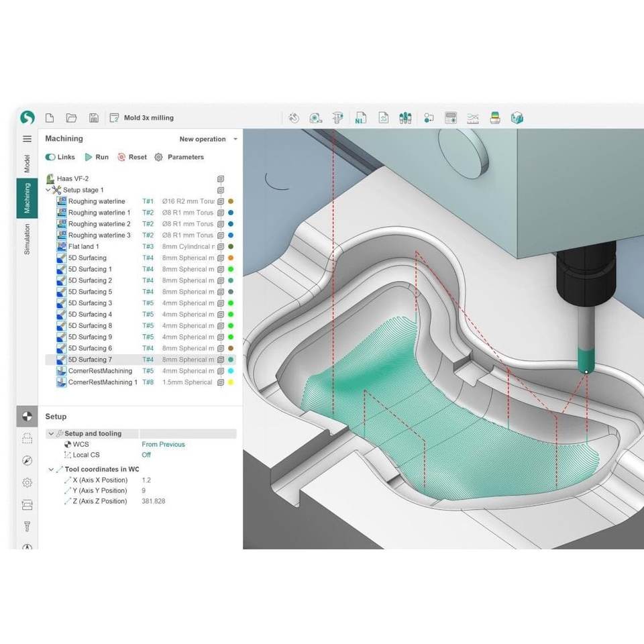Screen dimensions: 644x644
Task: Select the Flat land 1 operation
Action: point(83,246)
